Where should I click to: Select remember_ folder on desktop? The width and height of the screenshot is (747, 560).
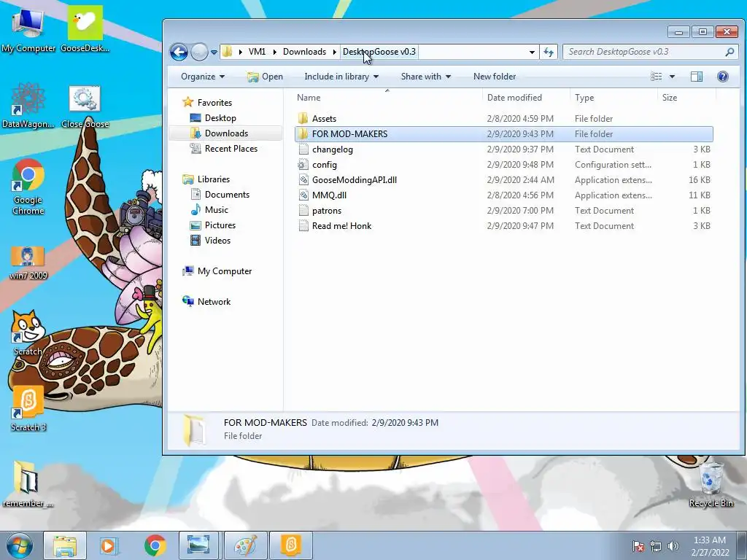tap(27, 484)
